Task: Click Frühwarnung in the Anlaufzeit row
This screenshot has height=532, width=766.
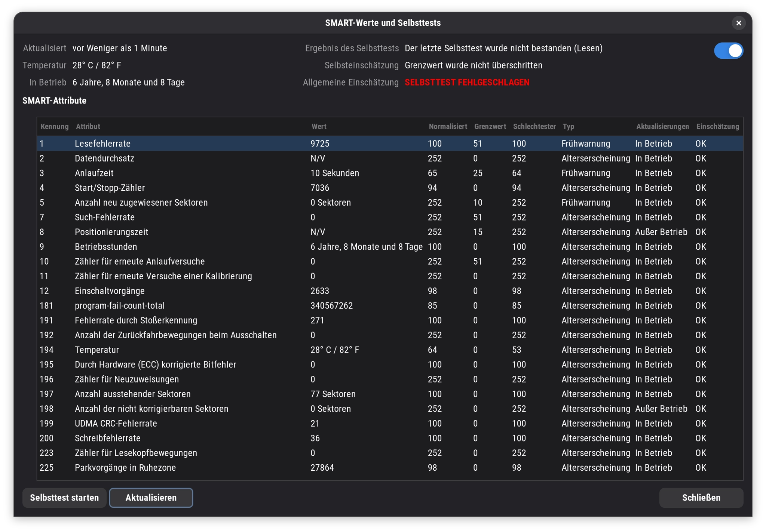Action: [586, 173]
